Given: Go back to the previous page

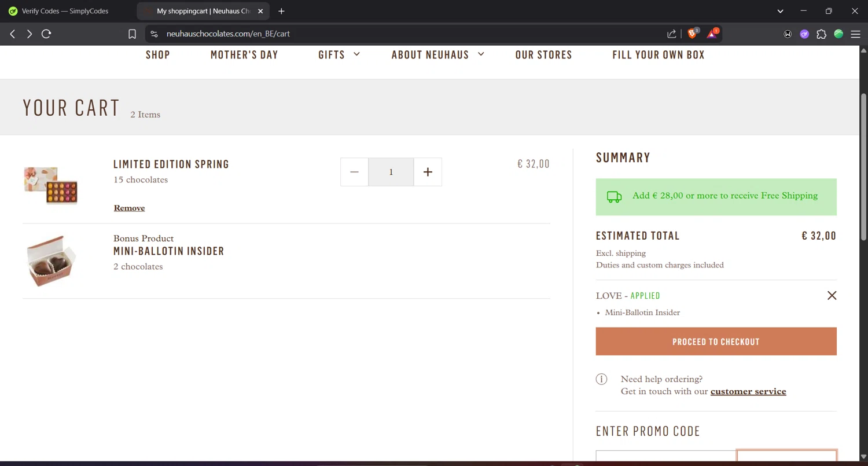Looking at the screenshot, I should (x=12, y=34).
